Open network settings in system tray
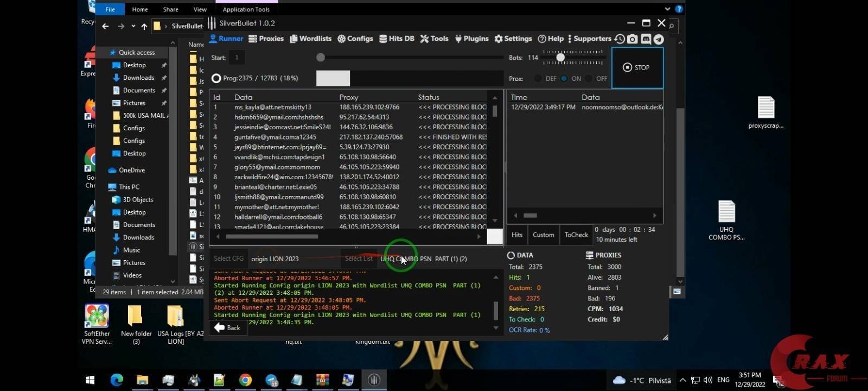Viewport: 868px width, 391px height. tap(695, 380)
